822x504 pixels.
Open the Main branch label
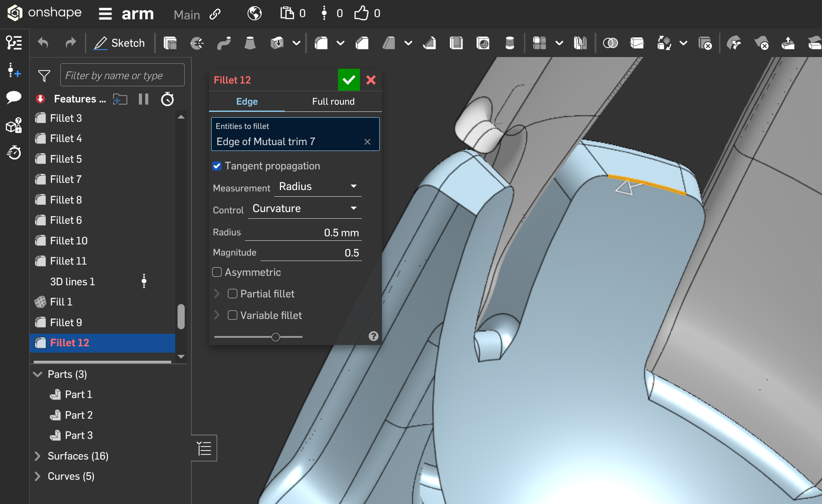point(187,15)
